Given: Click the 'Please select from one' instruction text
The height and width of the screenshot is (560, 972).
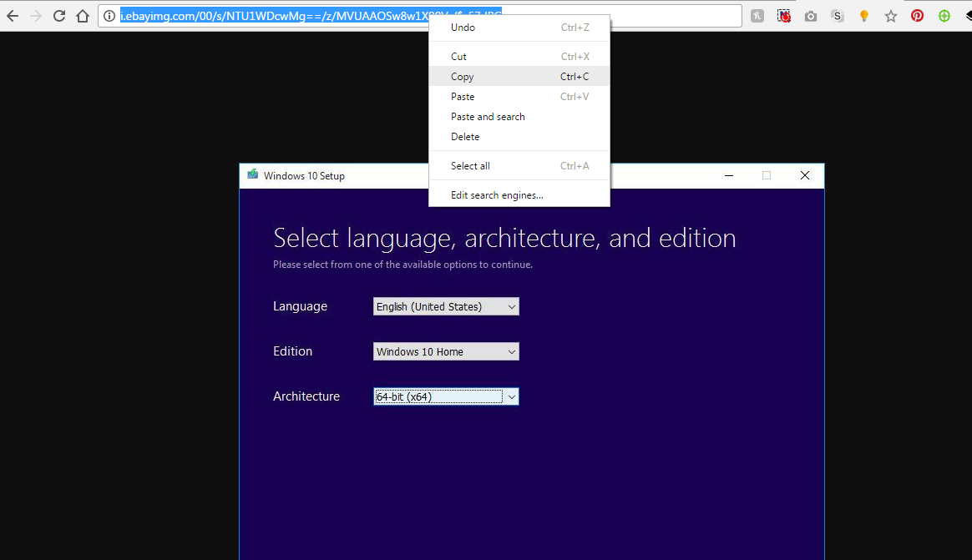Looking at the screenshot, I should point(403,265).
